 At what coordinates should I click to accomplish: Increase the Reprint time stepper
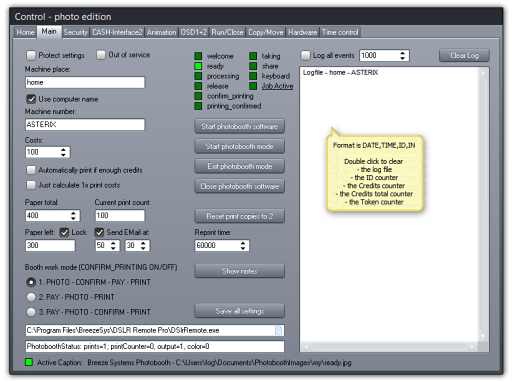coord(243,243)
